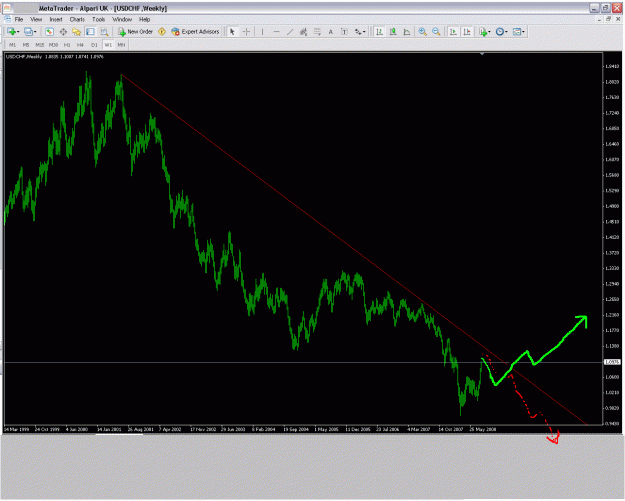The image size is (625, 501).
Task: Select the Horizontal Line drawing tool
Action: tap(276, 32)
